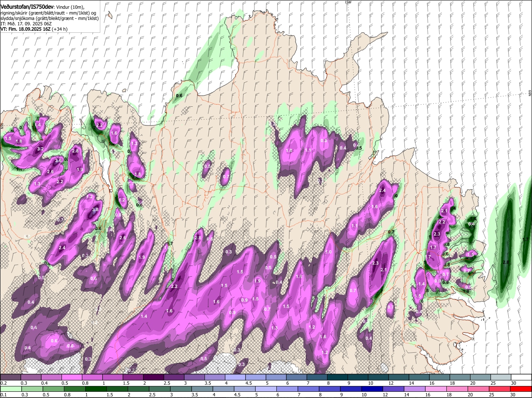532x398 pixels.
Task: Pick the dull purple 0.2 snow legend swatch
Action: click(10, 377)
